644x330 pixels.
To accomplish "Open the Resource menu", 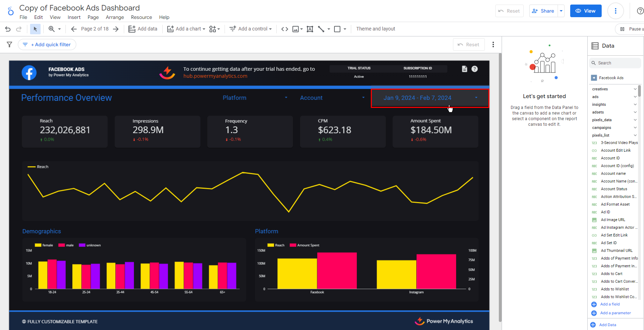I will coord(141,18).
